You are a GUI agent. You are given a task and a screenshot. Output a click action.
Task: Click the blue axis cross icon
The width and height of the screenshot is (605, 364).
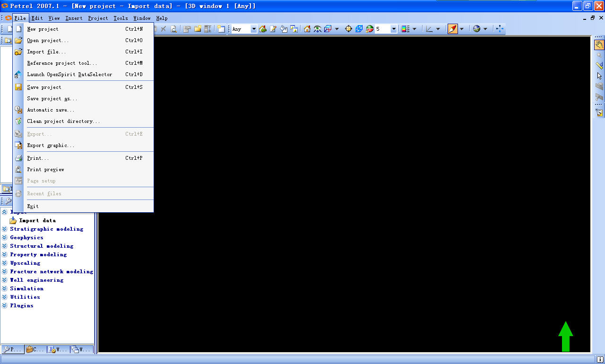(500, 29)
